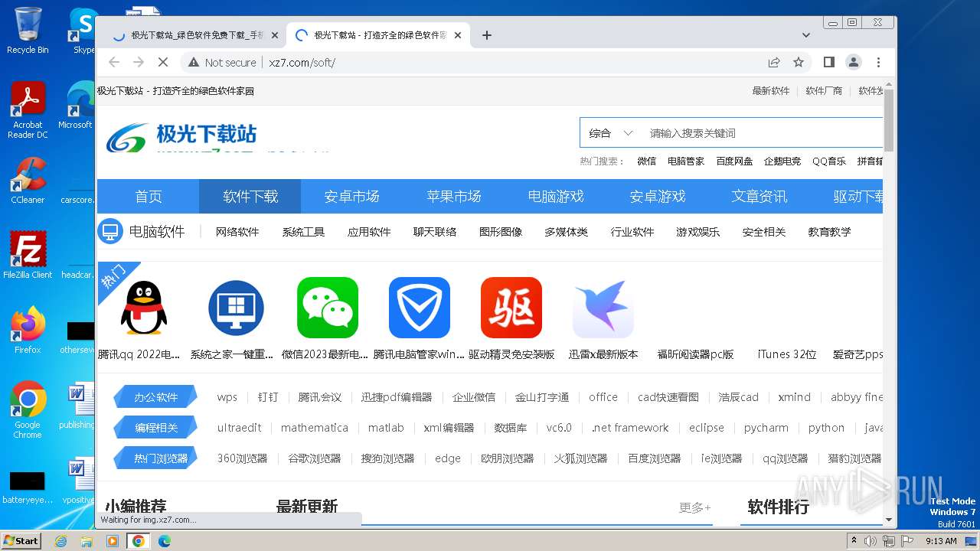The height and width of the screenshot is (551, 980).
Task: Open the wps keyword link
Action: pyautogui.click(x=227, y=397)
